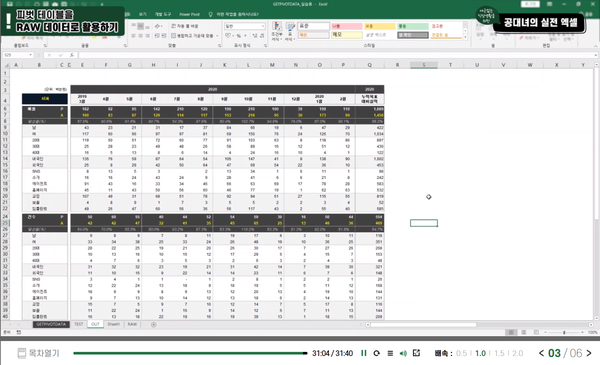The width and height of the screenshot is (600, 365).
Task: Increase decimal places icon
Action: [x=254, y=36]
